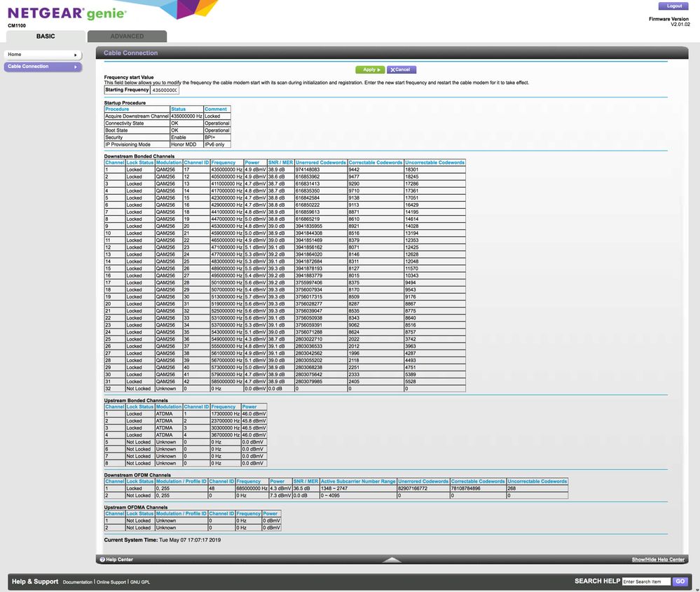Open the Documentation link

click(77, 582)
